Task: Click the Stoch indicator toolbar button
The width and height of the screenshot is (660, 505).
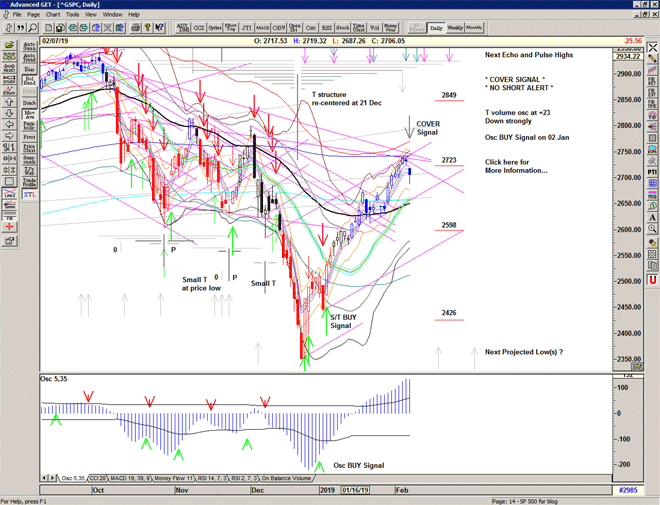Action: [343, 28]
